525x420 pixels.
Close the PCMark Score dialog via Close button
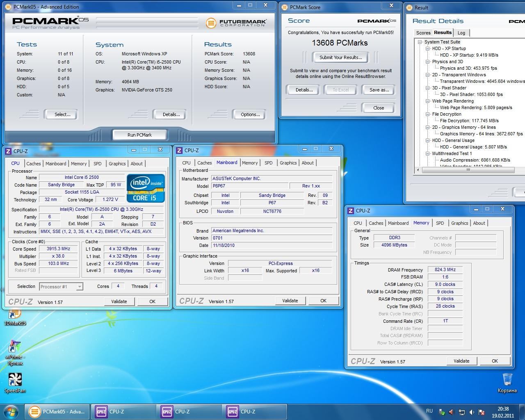tap(379, 108)
